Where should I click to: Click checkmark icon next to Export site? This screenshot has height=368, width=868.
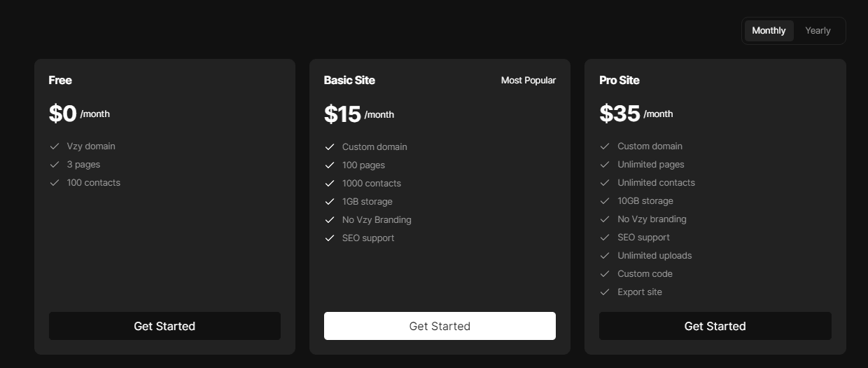(x=605, y=292)
